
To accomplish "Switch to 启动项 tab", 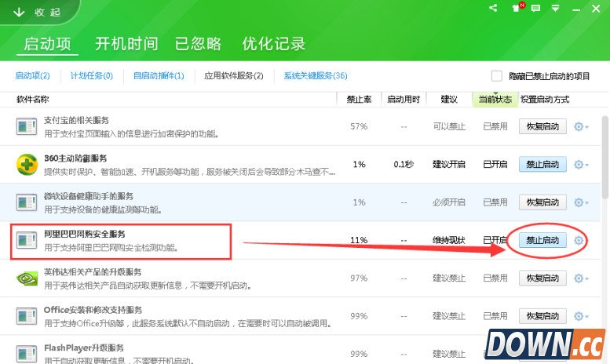I will coord(47,44).
